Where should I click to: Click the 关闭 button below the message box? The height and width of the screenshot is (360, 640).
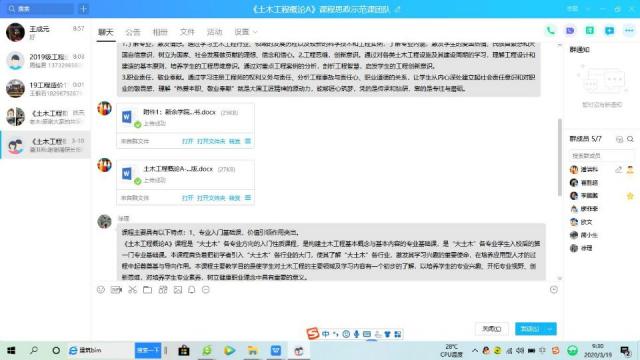491,329
